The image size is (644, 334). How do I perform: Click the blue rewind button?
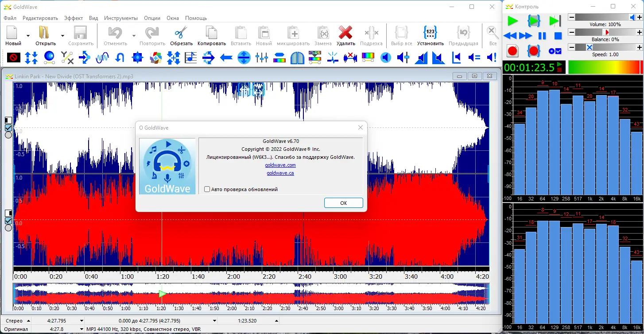[510, 36]
